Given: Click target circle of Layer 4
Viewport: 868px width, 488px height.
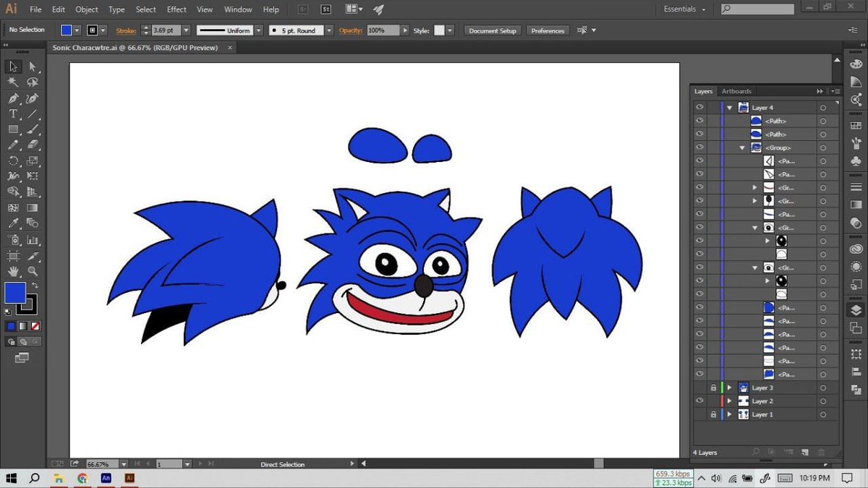Looking at the screenshot, I should coord(823,108).
